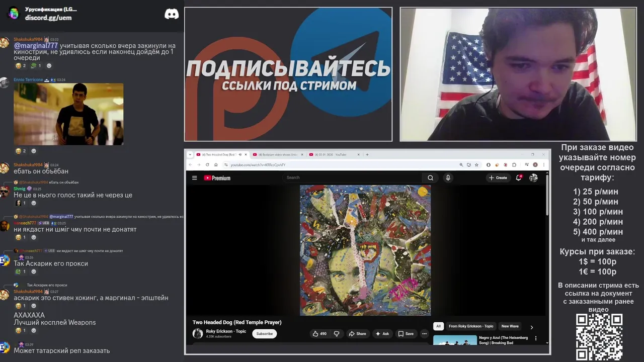644x362 pixels.
Task: Bookmark this page with the star icon
Action: coord(476,165)
